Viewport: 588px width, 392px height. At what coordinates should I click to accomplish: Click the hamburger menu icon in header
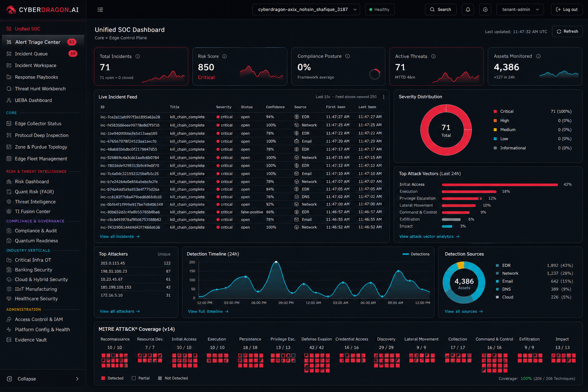coord(100,10)
